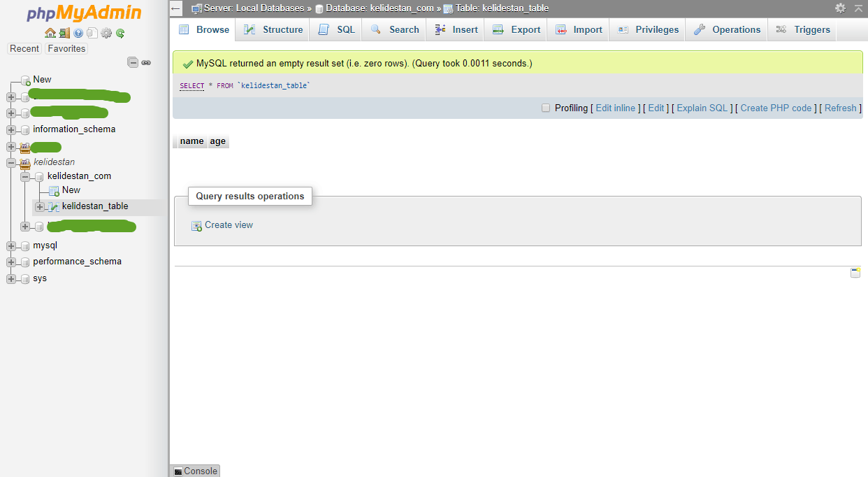Viewport: 868px width, 477px height.
Task: Open the SQL tab
Action: [336, 29]
